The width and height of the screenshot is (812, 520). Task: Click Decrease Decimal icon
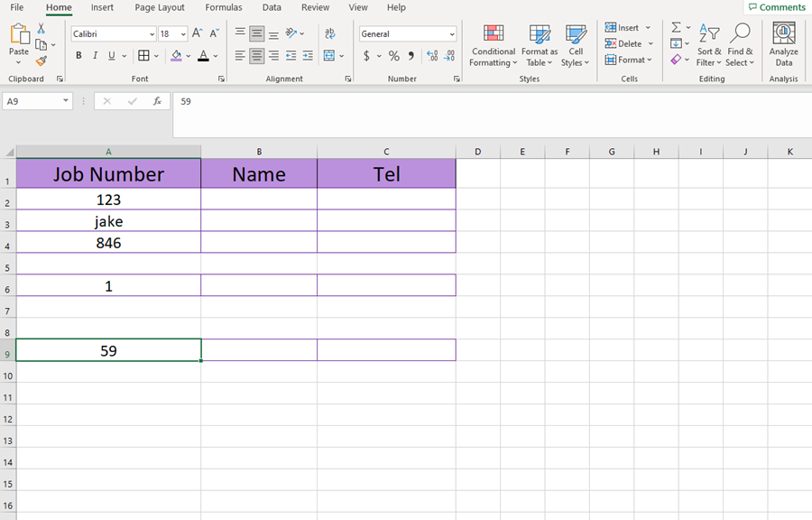pyautogui.click(x=449, y=55)
